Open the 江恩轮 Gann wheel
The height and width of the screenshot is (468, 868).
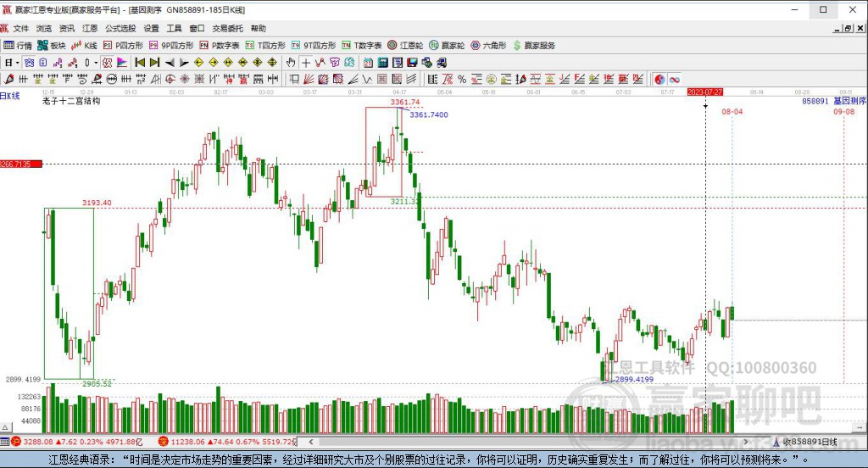pos(405,46)
